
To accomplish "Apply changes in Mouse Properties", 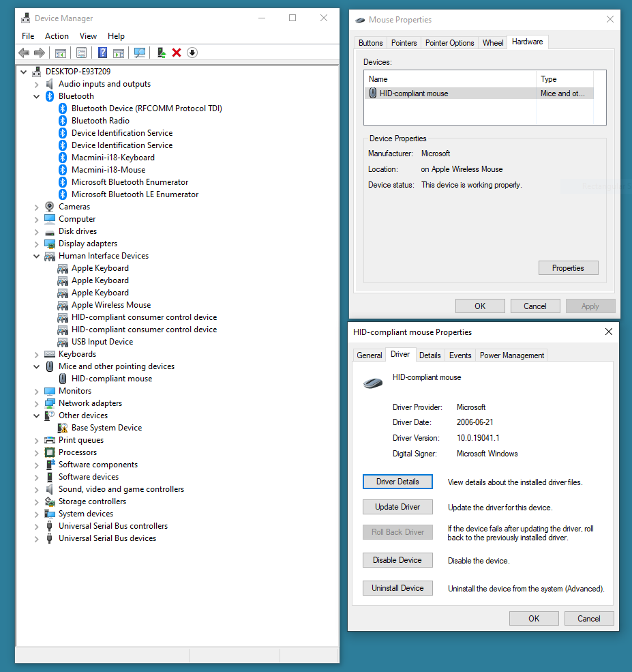I will (590, 306).
